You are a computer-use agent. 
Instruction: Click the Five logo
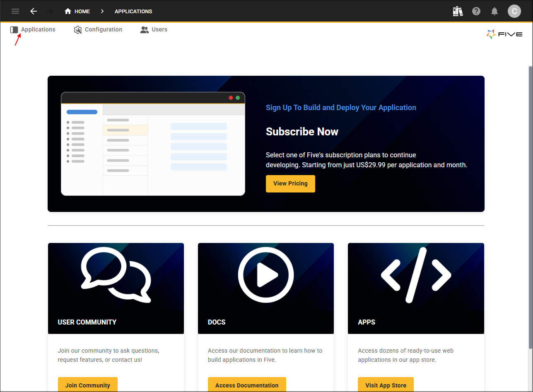coord(504,34)
